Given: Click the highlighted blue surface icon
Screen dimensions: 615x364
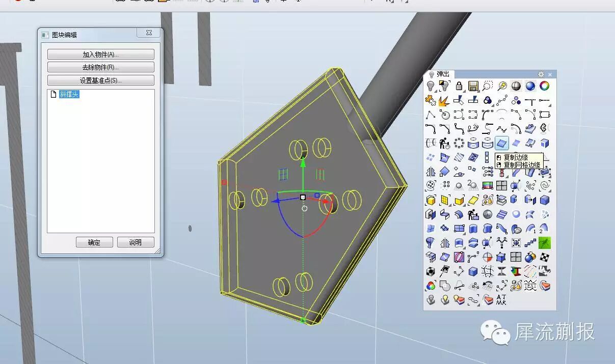Looking at the screenshot, I should 501,143.
